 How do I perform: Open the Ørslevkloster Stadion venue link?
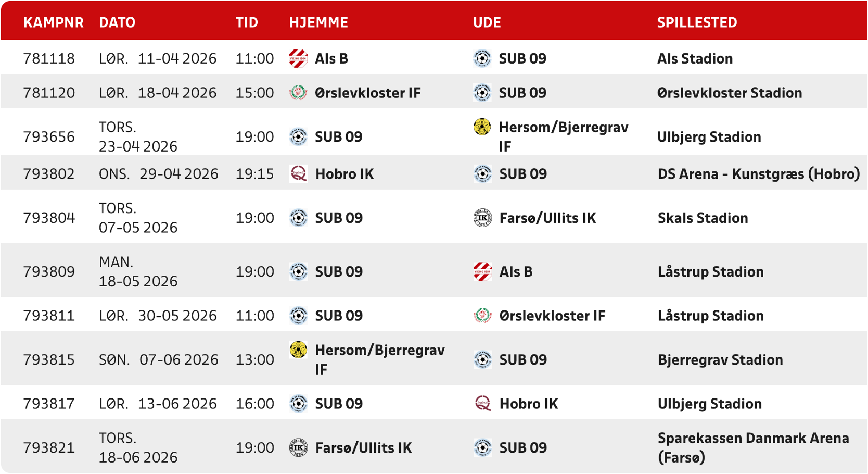click(730, 93)
